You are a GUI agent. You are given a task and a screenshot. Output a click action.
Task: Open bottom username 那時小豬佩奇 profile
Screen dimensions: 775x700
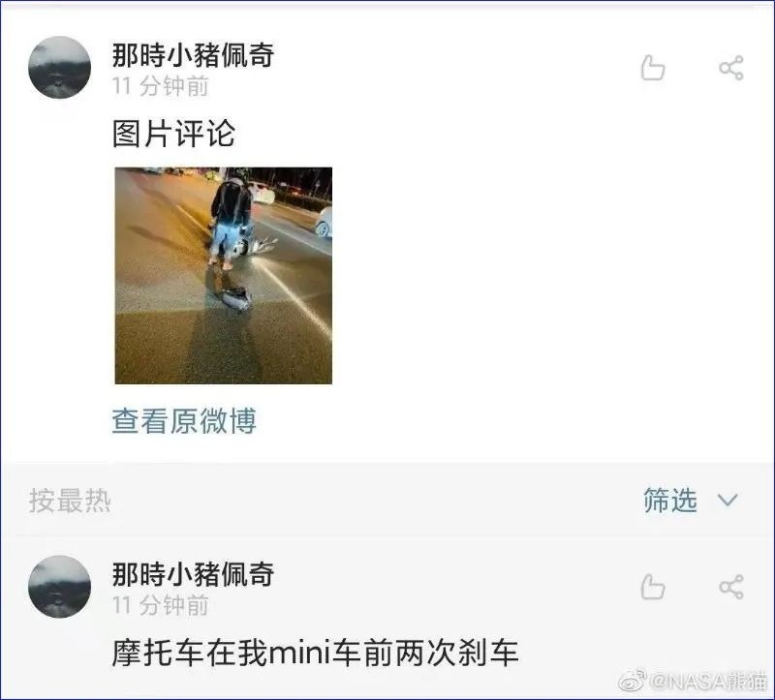(x=193, y=574)
